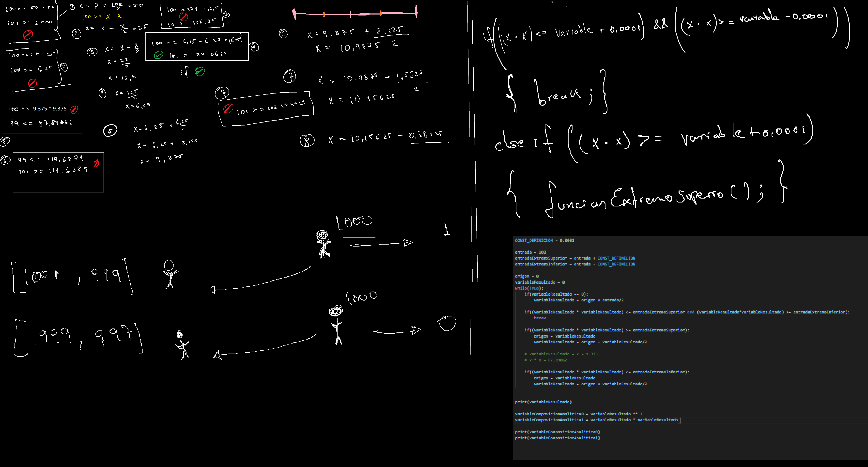Select the 'entradaExtremoSuperior = entrada + CONST_DEFINICION' line
This screenshot has height=467, width=868.
click(575, 258)
